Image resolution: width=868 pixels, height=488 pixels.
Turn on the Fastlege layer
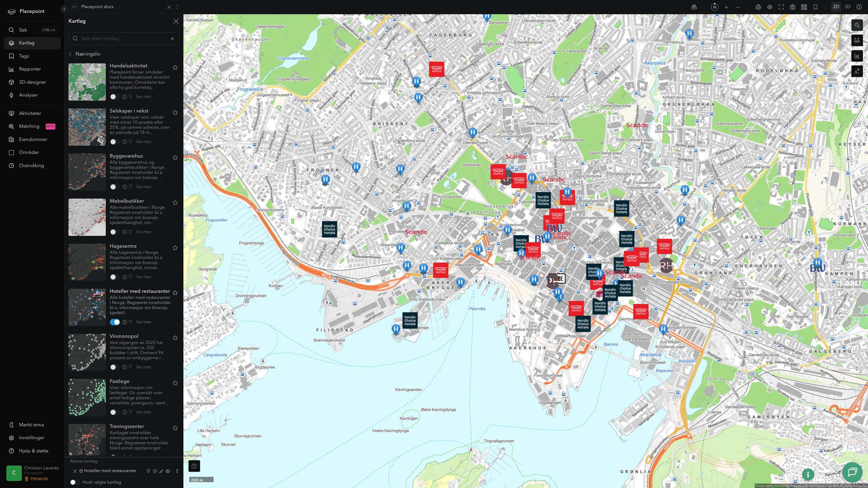point(115,412)
